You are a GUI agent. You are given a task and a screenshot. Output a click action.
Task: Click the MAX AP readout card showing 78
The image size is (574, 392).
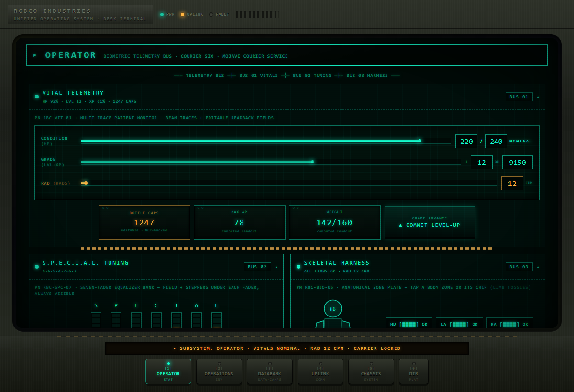tap(239, 222)
